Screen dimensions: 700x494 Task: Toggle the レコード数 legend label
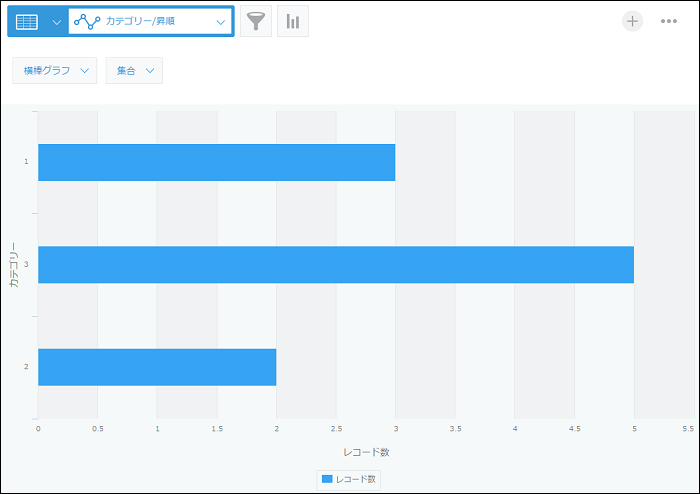pyautogui.click(x=356, y=479)
